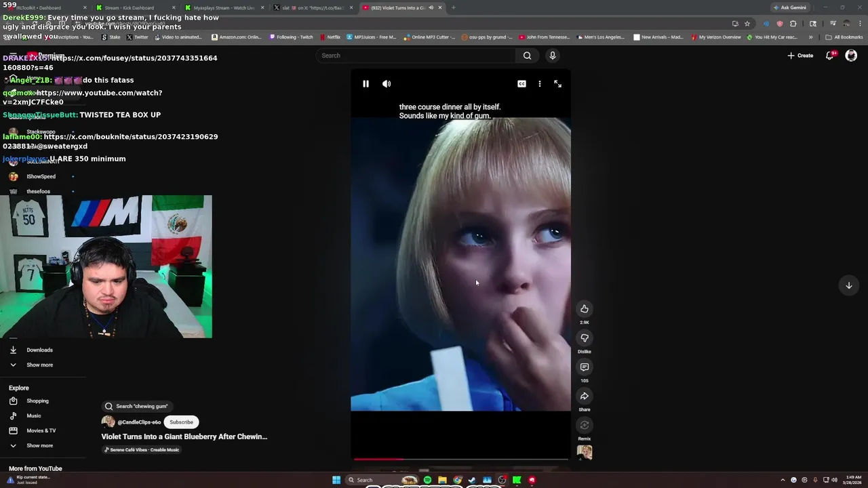This screenshot has width=868, height=488.
Task: Open thesefoos subscription channel
Action: [38, 192]
